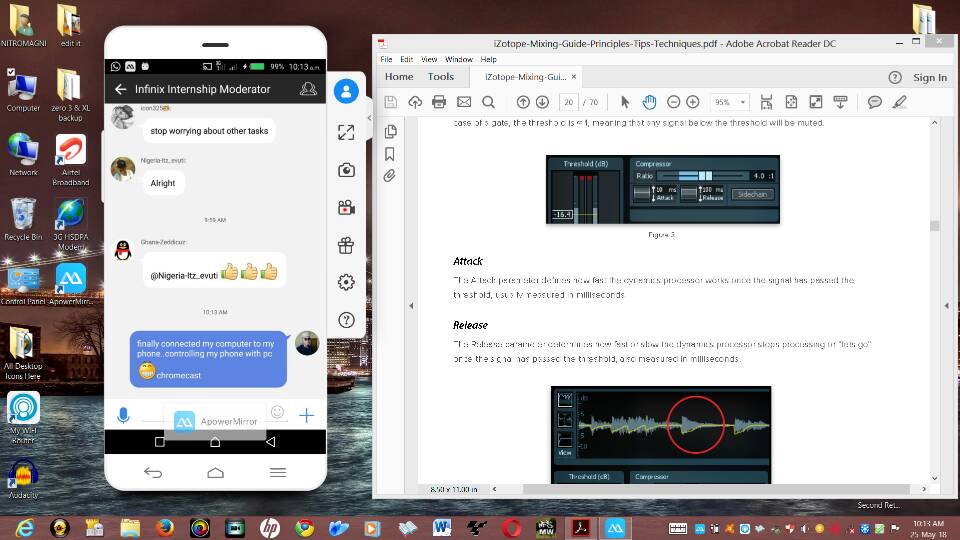Open page thumbnails panel in Acrobat sidebar
Screen dimensions: 960x540
390,132
